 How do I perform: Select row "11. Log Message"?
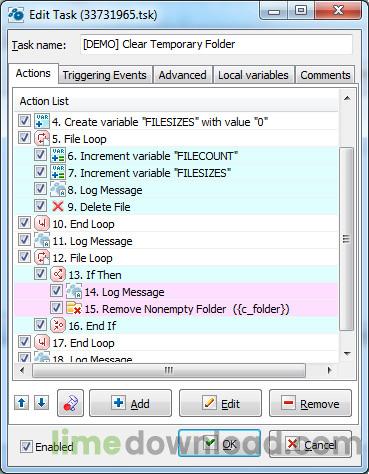176,241
